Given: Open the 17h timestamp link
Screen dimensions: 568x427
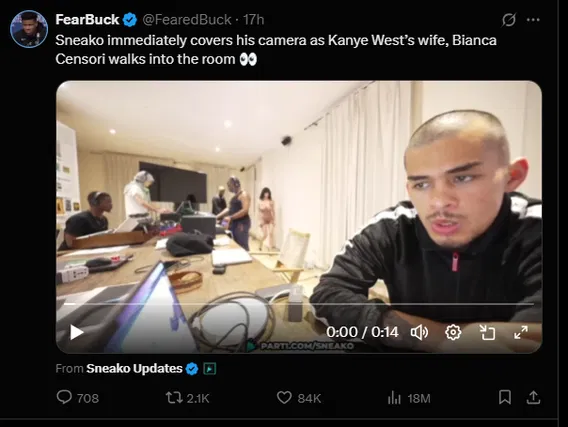Looking at the screenshot, I should tap(253, 20).
